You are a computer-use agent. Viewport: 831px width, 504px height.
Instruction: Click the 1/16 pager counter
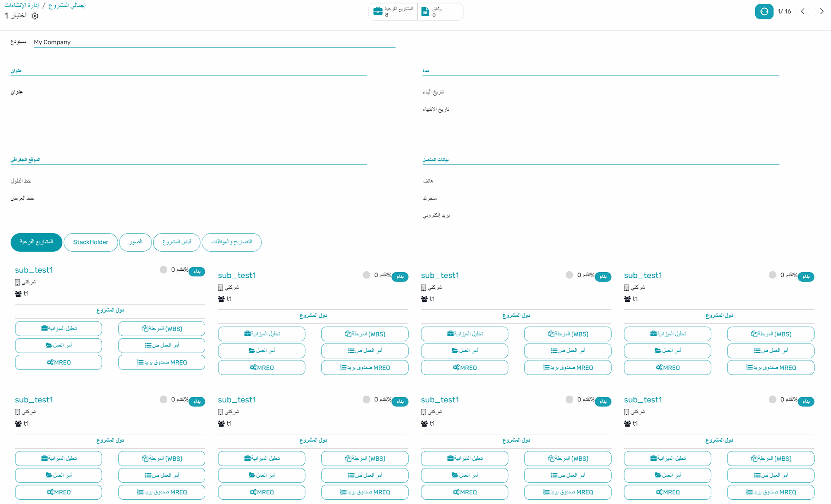pos(784,12)
